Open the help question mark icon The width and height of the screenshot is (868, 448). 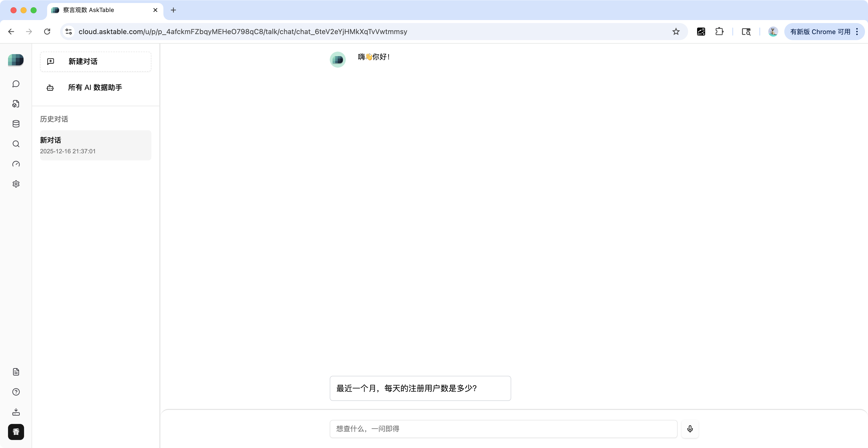16,392
